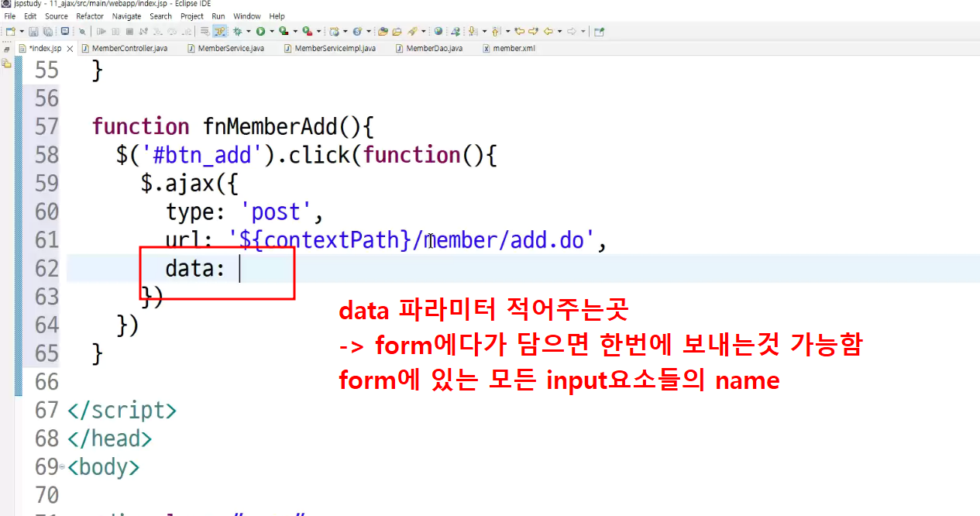Open the Search menu
The image size is (980, 516).
tap(160, 16)
